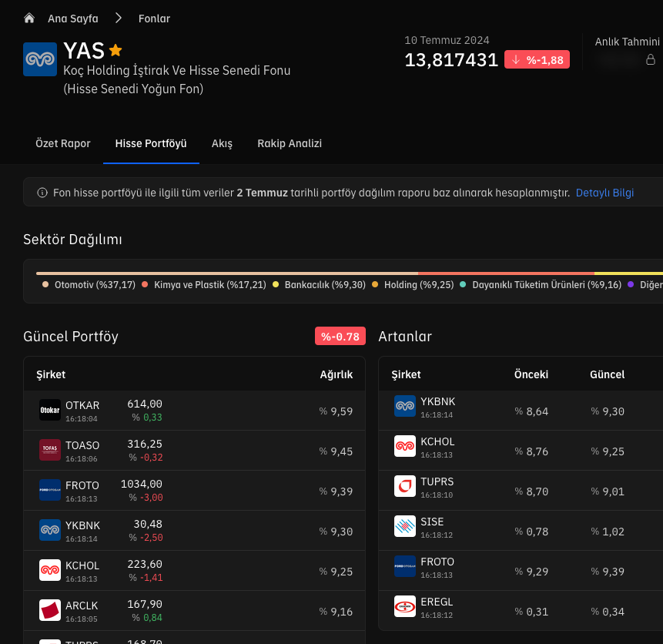Open YKBNK ticker in Güncel Portföy
Screen dimensions: 663x644
83,525
